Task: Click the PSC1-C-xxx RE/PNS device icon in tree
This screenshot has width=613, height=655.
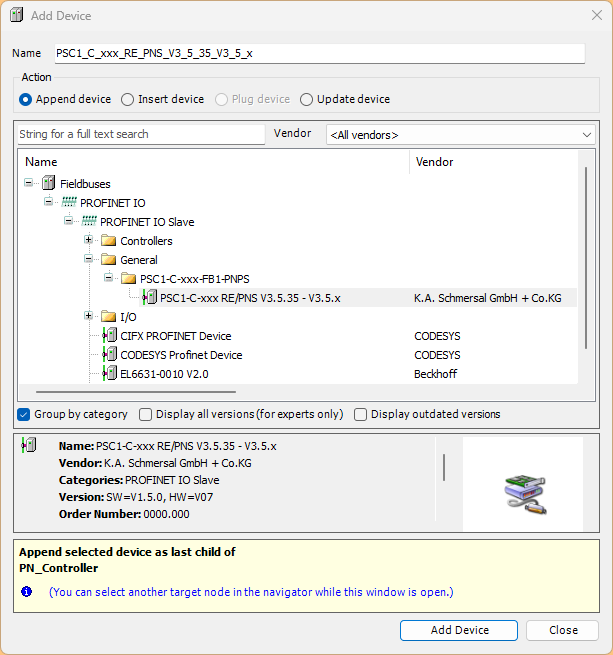Action: point(150,297)
